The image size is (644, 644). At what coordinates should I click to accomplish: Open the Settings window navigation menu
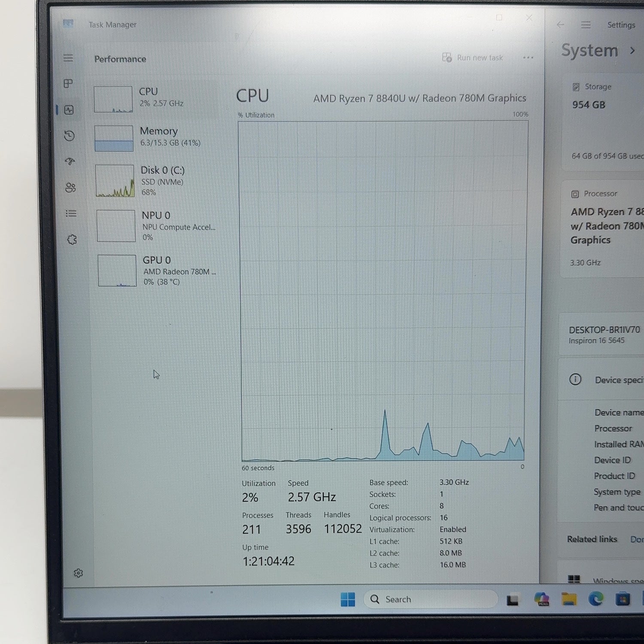(x=586, y=25)
